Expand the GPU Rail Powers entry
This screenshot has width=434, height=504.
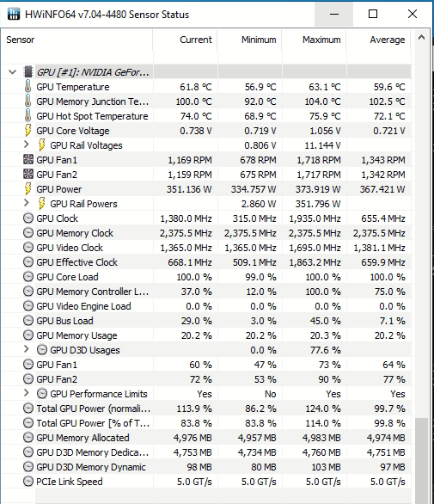(x=27, y=203)
